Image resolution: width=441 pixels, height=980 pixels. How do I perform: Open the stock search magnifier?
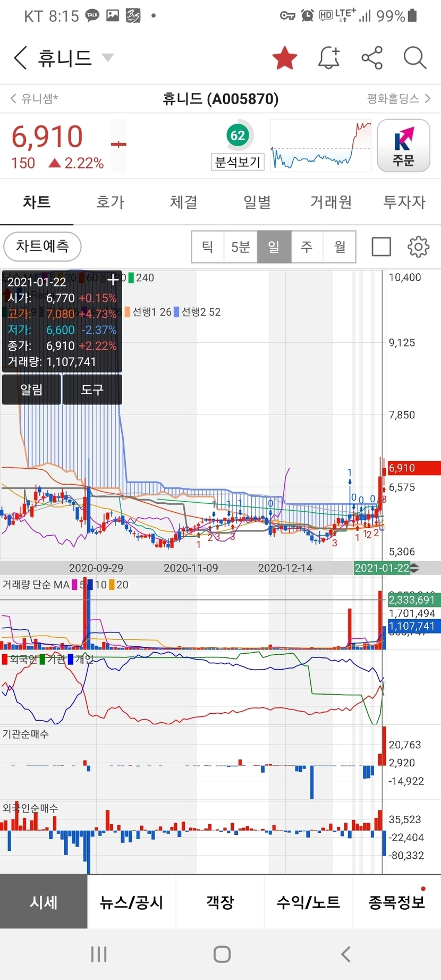414,57
